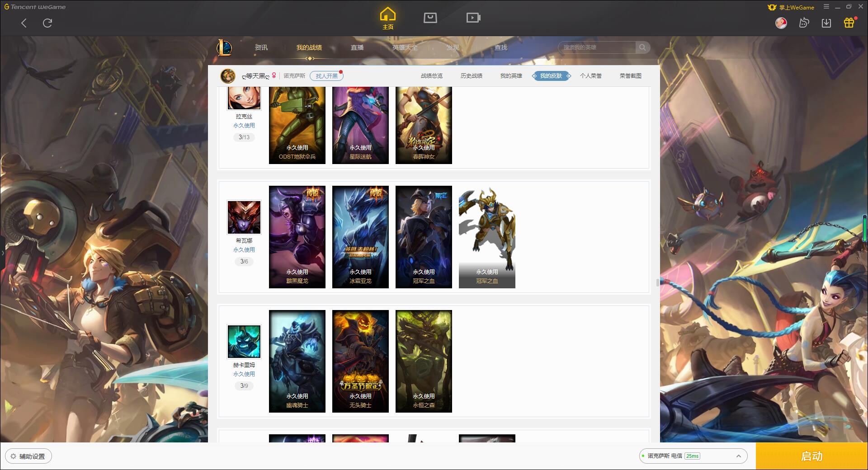Go to the 主页 home icon
Screen dimensions: 868x470
(387, 19)
